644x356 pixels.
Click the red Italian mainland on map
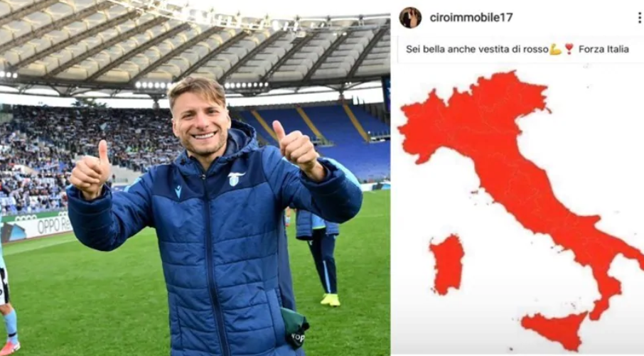509,164
